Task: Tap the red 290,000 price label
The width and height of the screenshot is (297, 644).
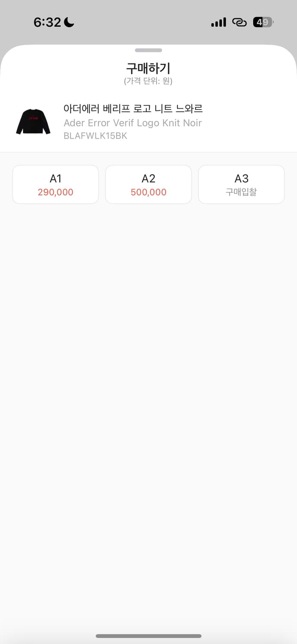Action: point(55,192)
